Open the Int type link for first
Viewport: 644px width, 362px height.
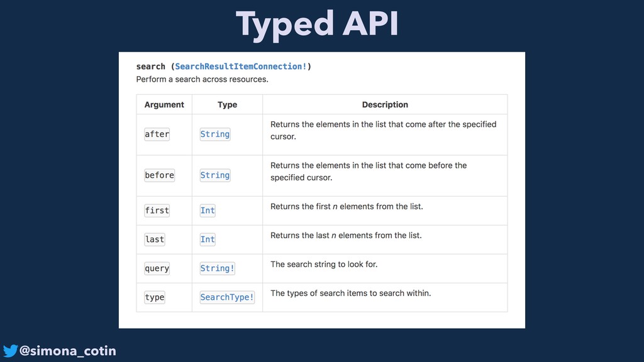[208, 211]
